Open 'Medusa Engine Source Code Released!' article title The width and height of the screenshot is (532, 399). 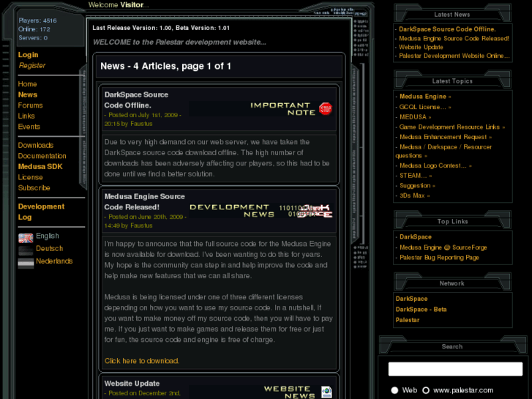(x=145, y=202)
